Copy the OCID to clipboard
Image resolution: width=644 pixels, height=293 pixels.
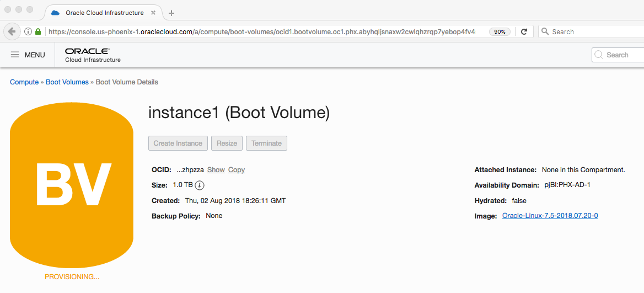(237, 170)
